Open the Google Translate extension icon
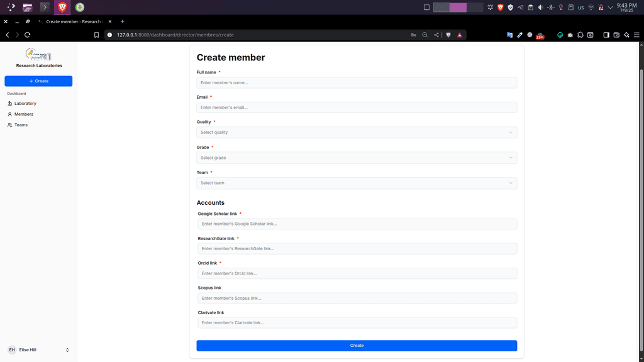Viewport: 644px width, 362px height. (509, 35)
